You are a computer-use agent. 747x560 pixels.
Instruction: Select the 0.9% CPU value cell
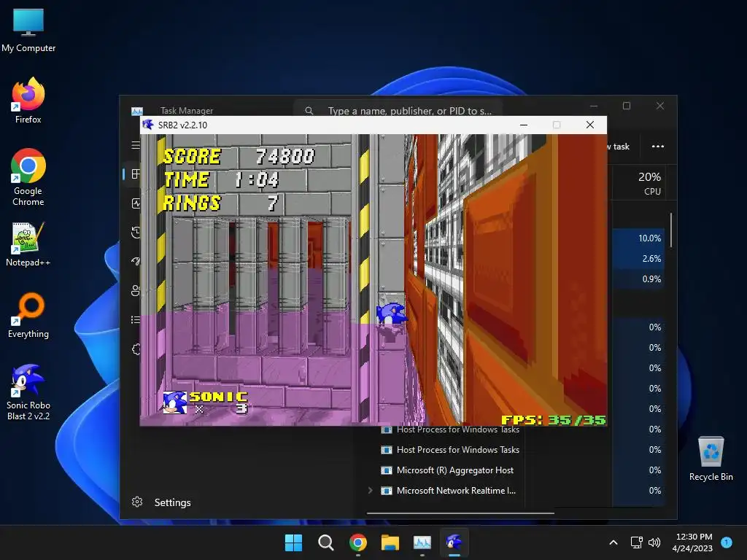click(638, 279)
